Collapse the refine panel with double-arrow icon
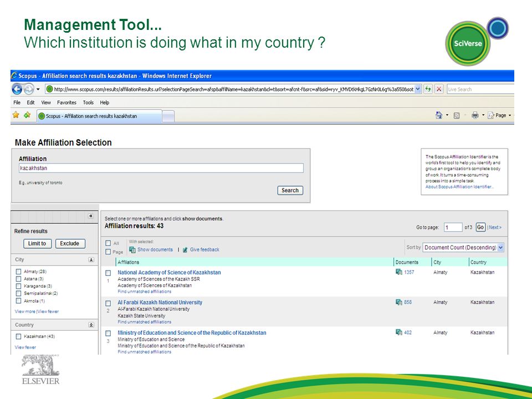The width and height of the screenshot is (532, 399). [90, 216]
